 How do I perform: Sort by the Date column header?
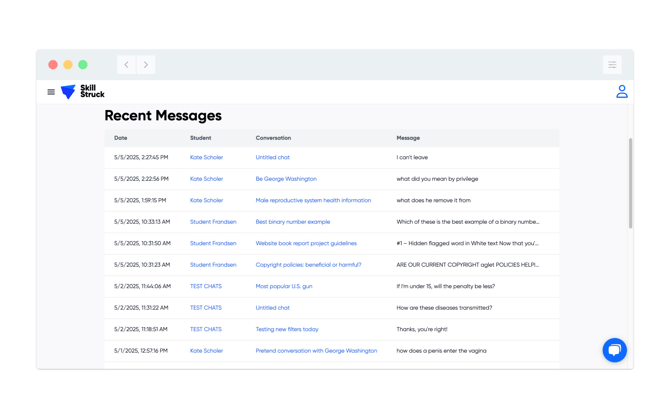coord(121,138)
